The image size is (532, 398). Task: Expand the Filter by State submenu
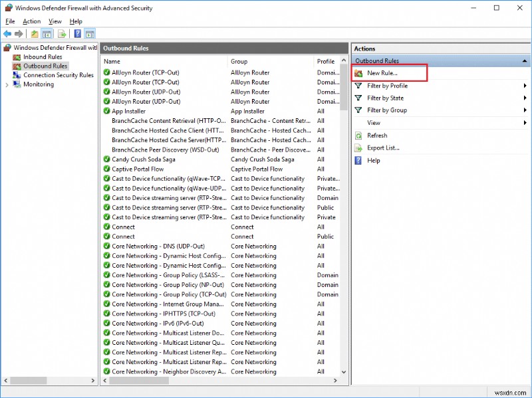pos(525,98)
